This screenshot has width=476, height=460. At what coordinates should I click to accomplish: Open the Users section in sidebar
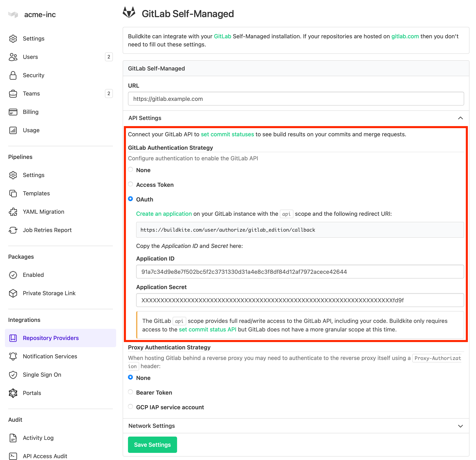30,57
